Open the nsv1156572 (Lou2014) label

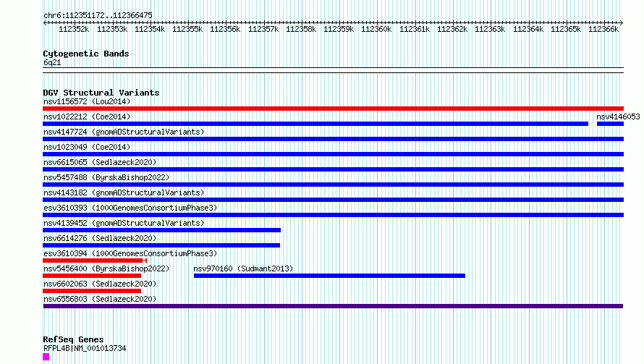[x=87, y=101]
